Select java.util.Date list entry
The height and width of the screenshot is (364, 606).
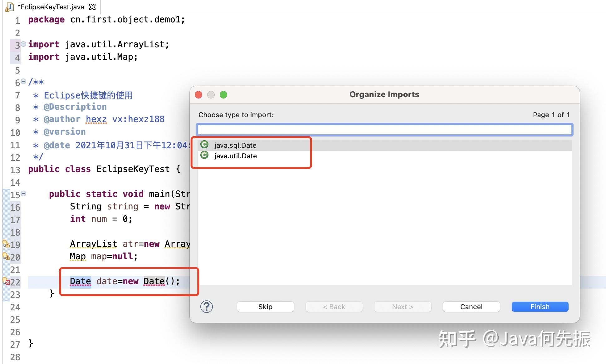(x=236, y=156)
